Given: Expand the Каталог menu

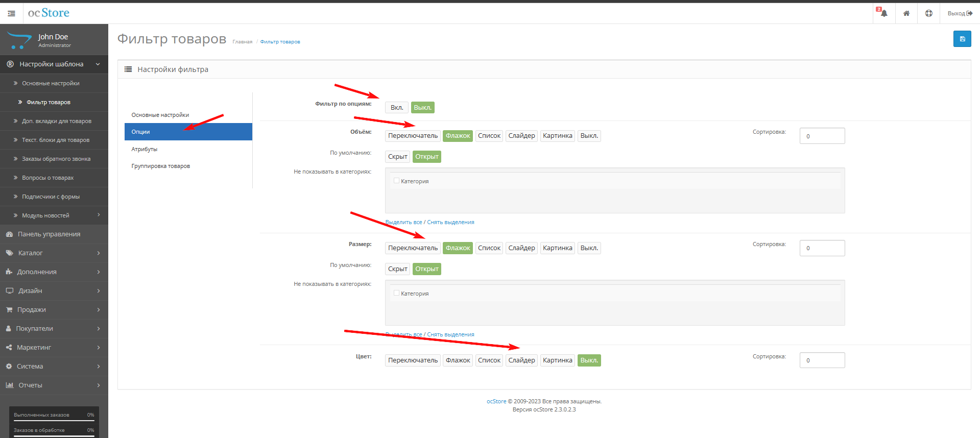Looking at the screenshot, I should (54, 253).
